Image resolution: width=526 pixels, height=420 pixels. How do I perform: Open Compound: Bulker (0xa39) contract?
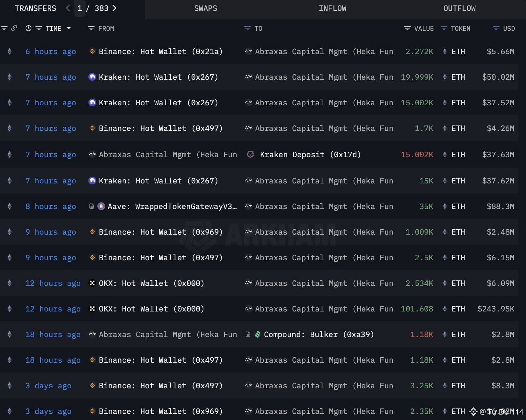(319, 335)
